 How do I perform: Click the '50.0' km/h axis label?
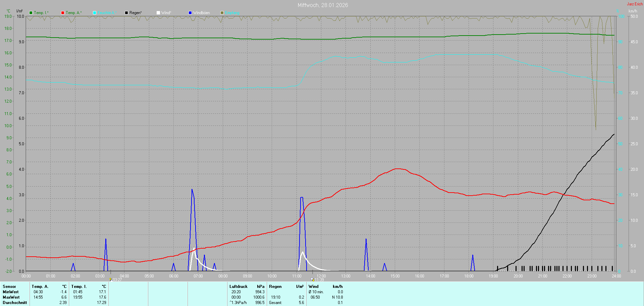(x=634, y=16)
